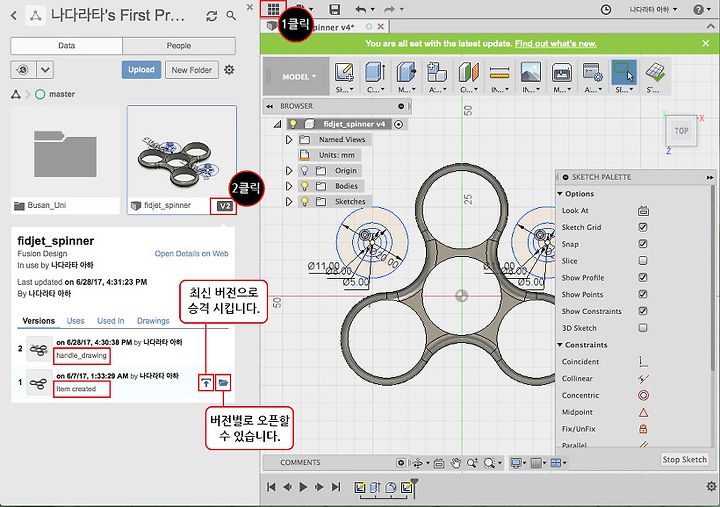The image size is (720, 507).
Task: Click the Undo arrow
Action: tap(362, 9)
